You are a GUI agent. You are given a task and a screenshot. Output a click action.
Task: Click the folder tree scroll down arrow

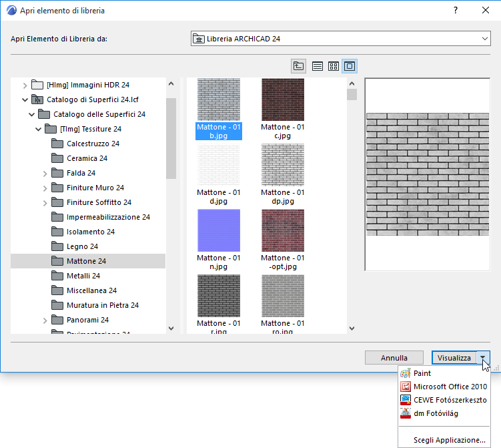coord(171,328)
